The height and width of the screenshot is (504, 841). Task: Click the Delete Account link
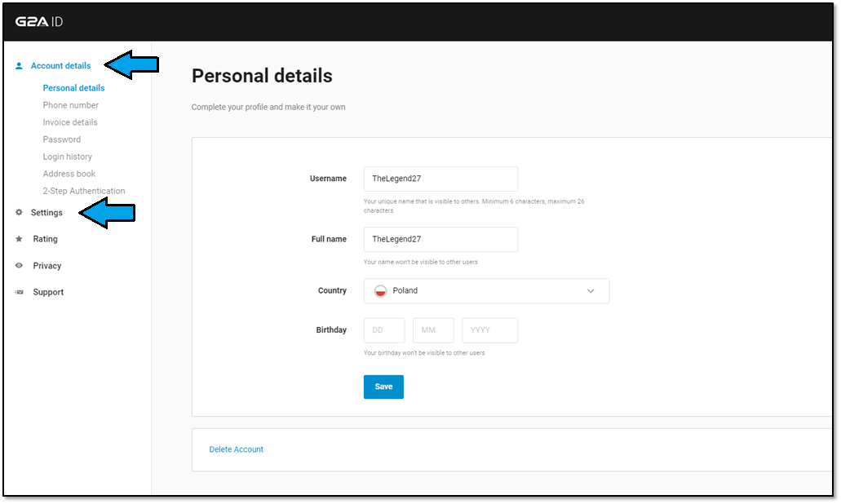[x=237, y=449]
